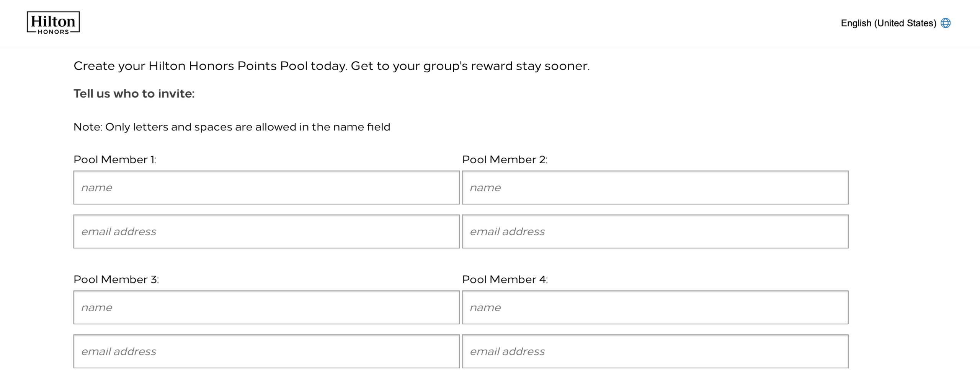
Task: Click the Hilton Honors logo
Action: [52, 23]
